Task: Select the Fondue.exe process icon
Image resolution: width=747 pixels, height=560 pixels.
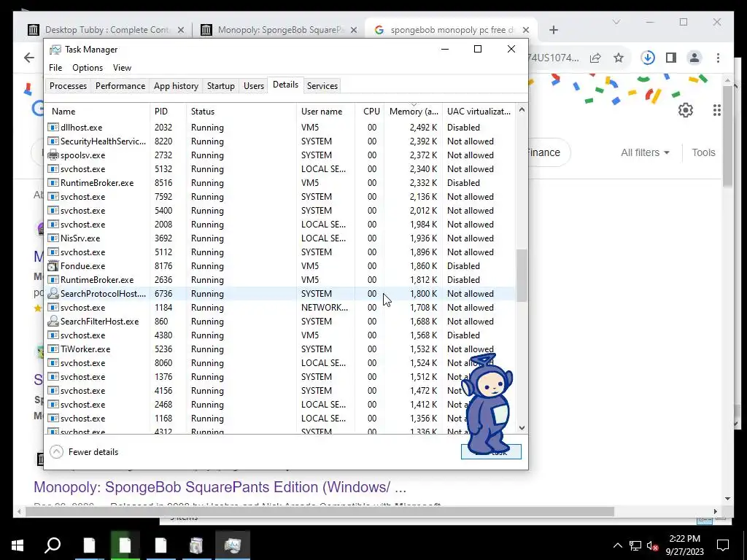Action: coord(53,265)
